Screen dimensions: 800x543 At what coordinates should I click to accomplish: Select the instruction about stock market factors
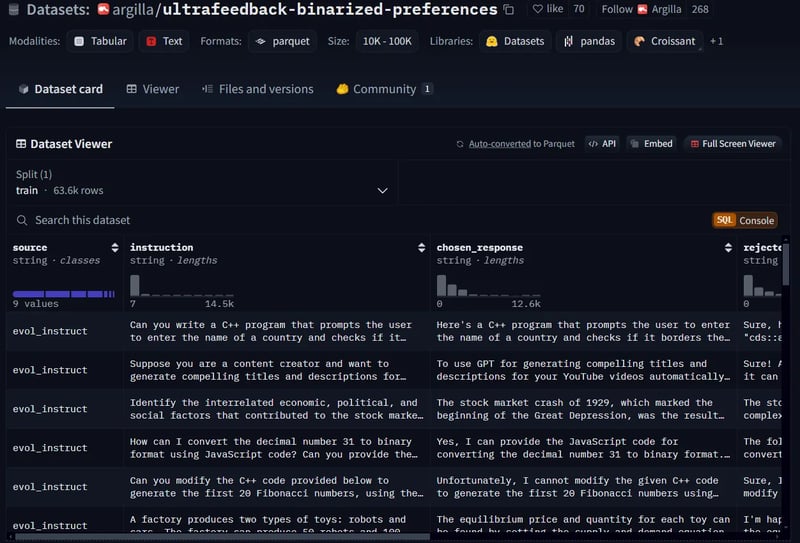point(276,409)
